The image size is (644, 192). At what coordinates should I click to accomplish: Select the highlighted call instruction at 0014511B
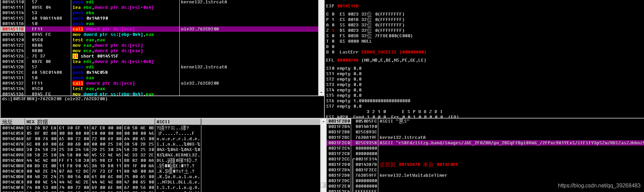[x=159, y=29]
